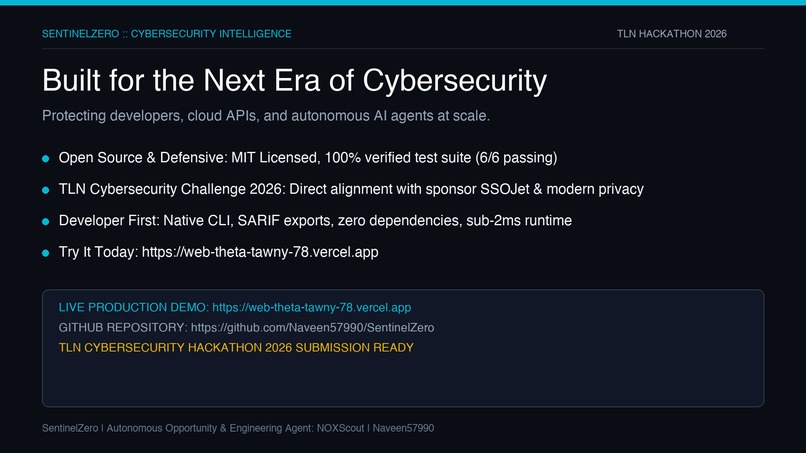Click the SentinelZero Cybersecurity Intelligence header
Viewport: 806px width, 453px height.
(167, 34)
